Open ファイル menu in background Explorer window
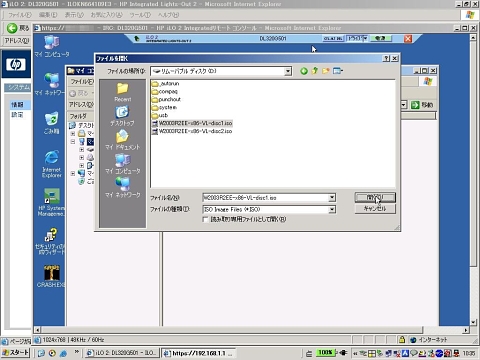Screen dimensions: 480x360 coord(82,82)
